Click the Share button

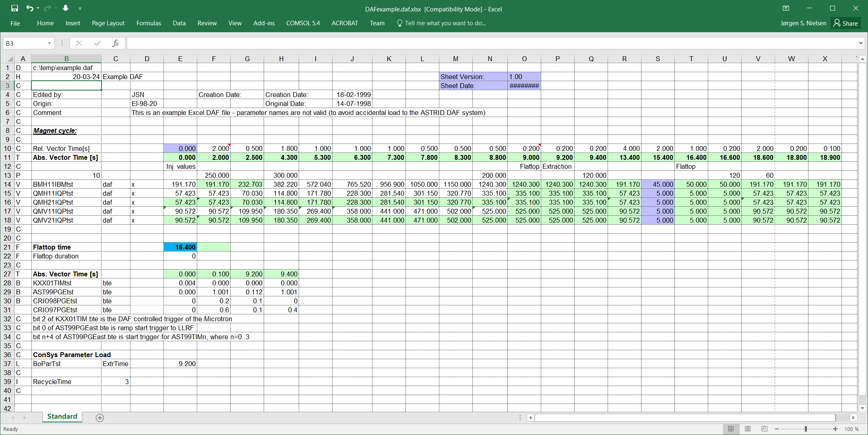(x=846, y=23)
